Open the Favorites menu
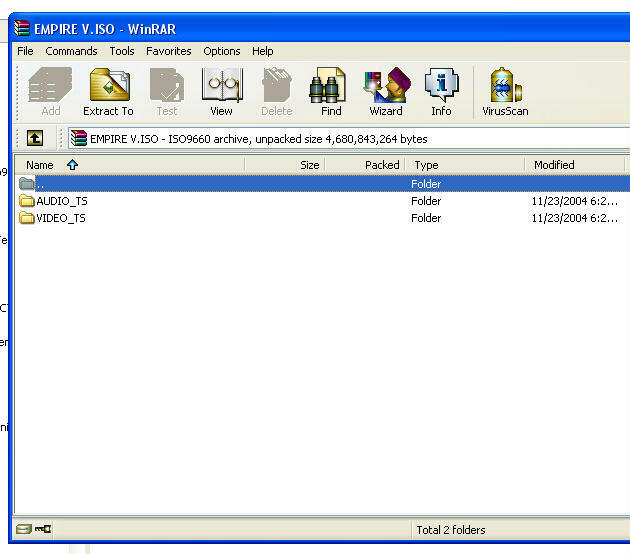The height and width of the screenshot is (554, 630). click(168, 51)
